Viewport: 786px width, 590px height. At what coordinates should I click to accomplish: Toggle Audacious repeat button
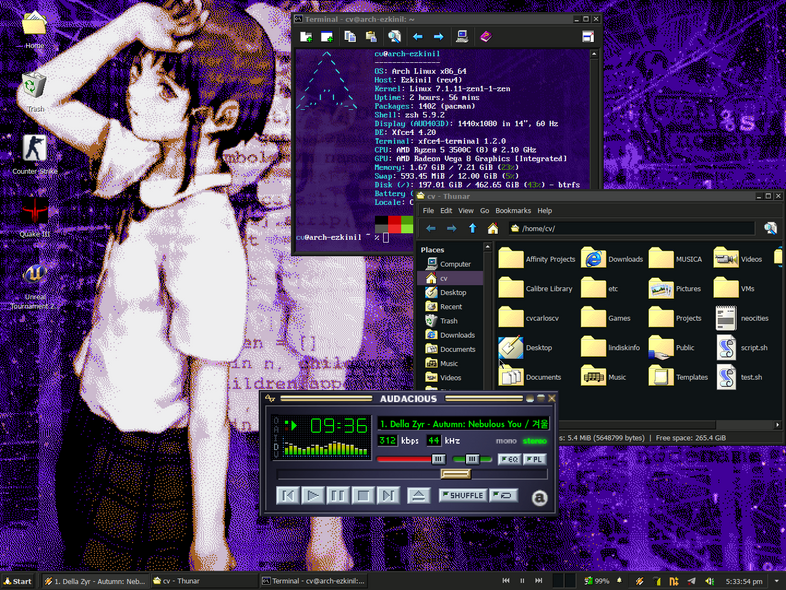(x=503, y=495)
